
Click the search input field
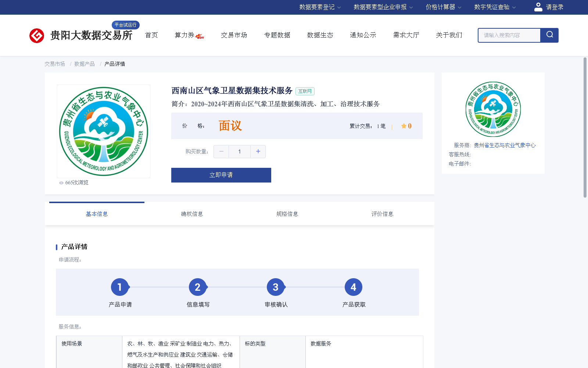(509, 35)
